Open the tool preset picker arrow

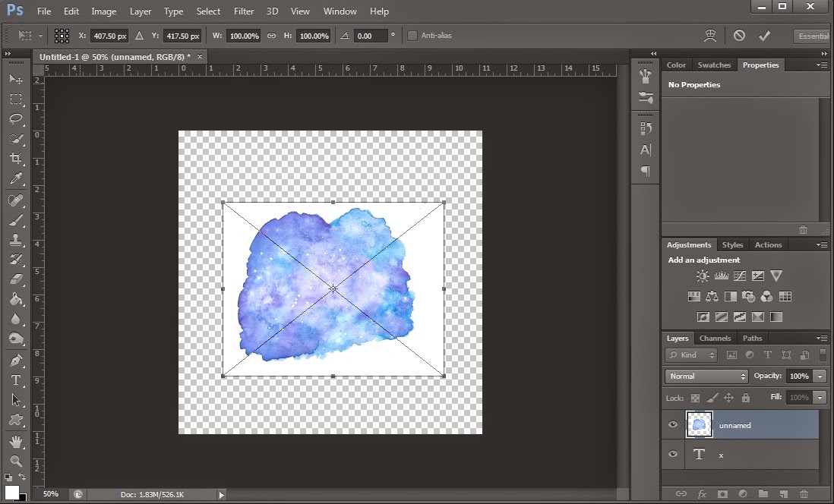click(x=40, y=36)
